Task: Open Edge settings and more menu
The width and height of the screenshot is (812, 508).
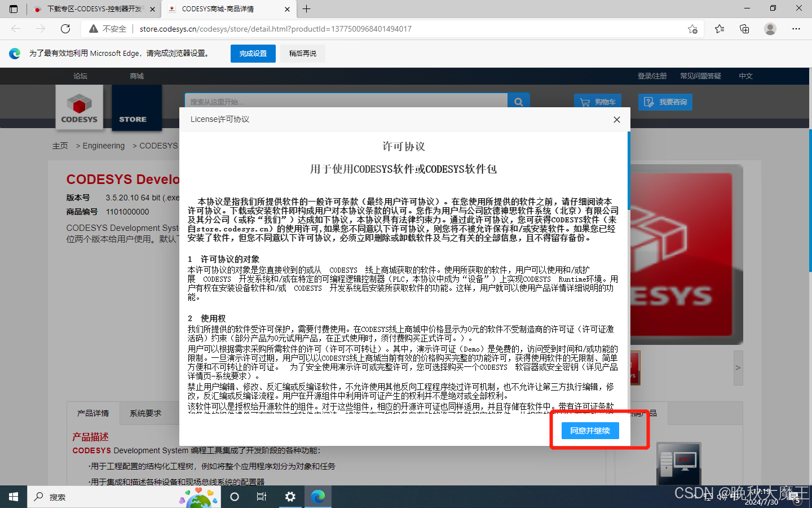Action: [796, 29]
